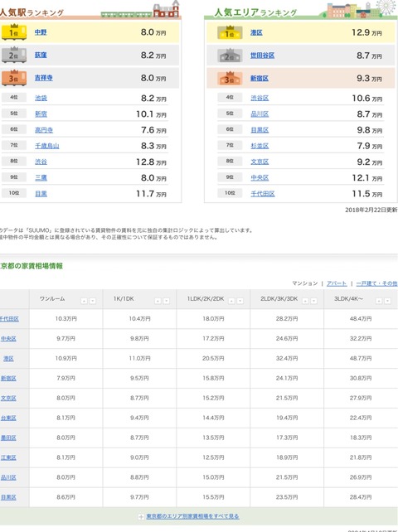This screenshot has width=398, height=532.
Task: Open 吉祥寺 station link
Action: [x=44, y=78]
